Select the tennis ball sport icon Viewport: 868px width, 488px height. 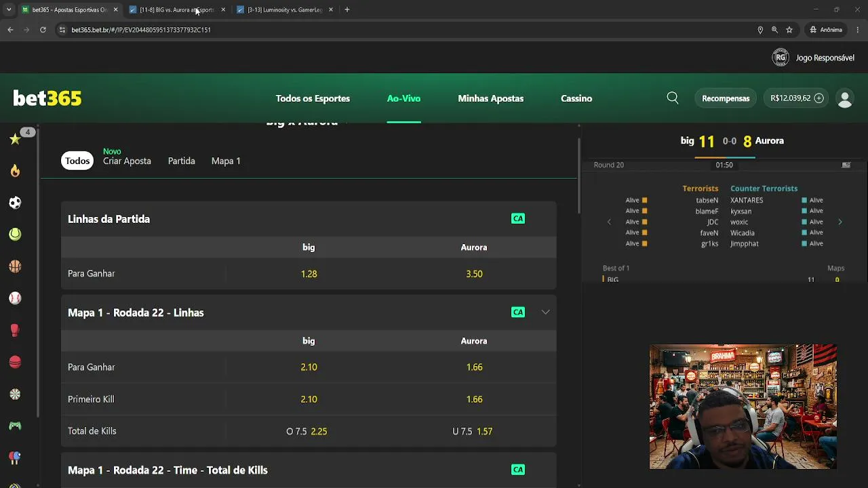(15, 235)
